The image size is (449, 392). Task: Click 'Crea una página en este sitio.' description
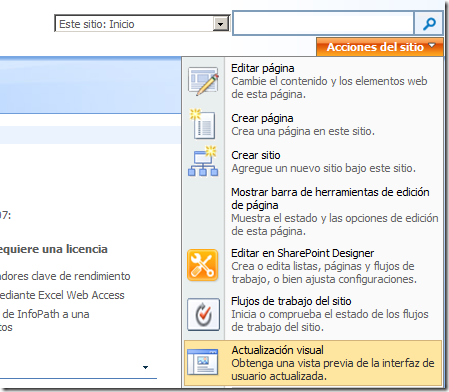point(303,131)
